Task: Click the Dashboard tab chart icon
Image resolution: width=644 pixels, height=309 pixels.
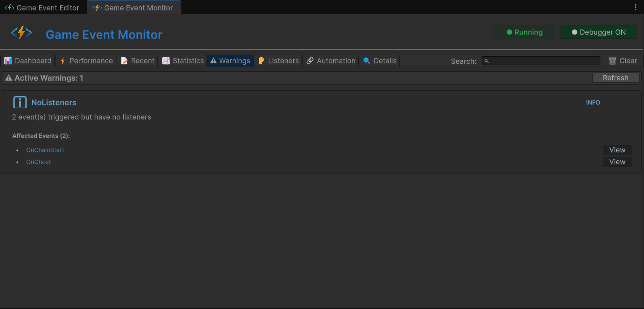Action: click(8, 61)
